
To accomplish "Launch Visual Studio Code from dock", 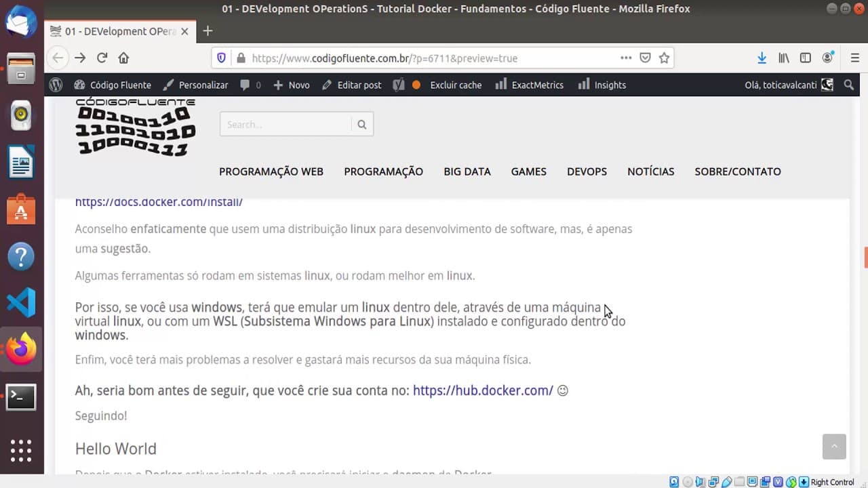I will [x=21, y=303].
